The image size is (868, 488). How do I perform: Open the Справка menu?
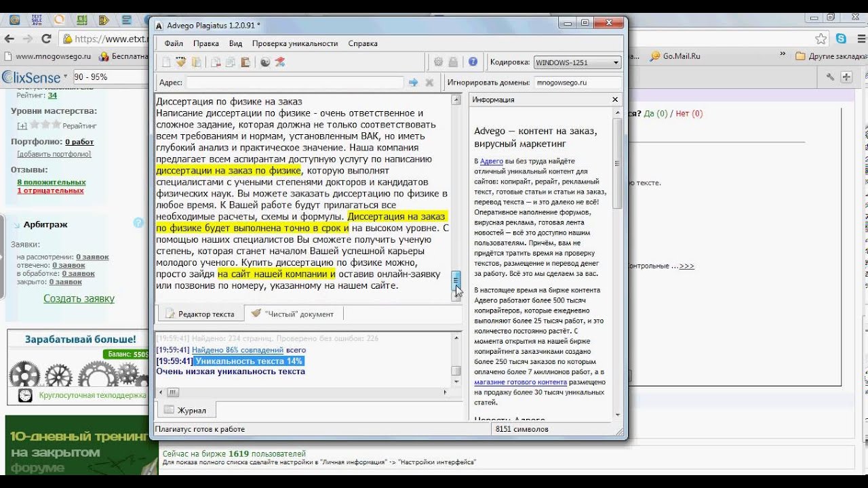(x=363, y=43)
